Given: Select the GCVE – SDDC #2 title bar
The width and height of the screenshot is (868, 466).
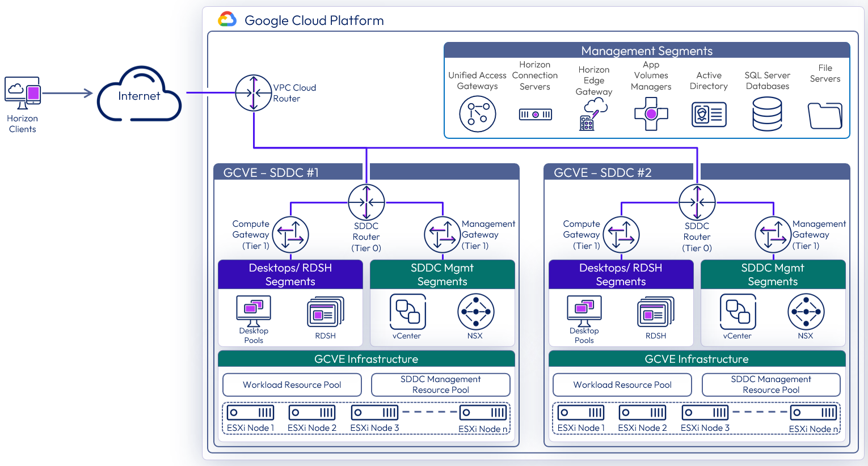Looking at the screenshot, I should tap(618, 172).
